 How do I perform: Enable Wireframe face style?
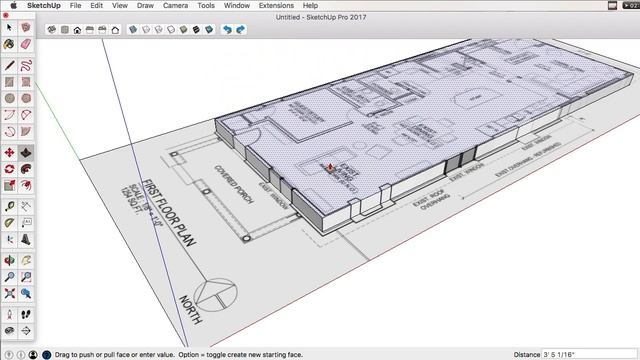click(x=158, y=29)
